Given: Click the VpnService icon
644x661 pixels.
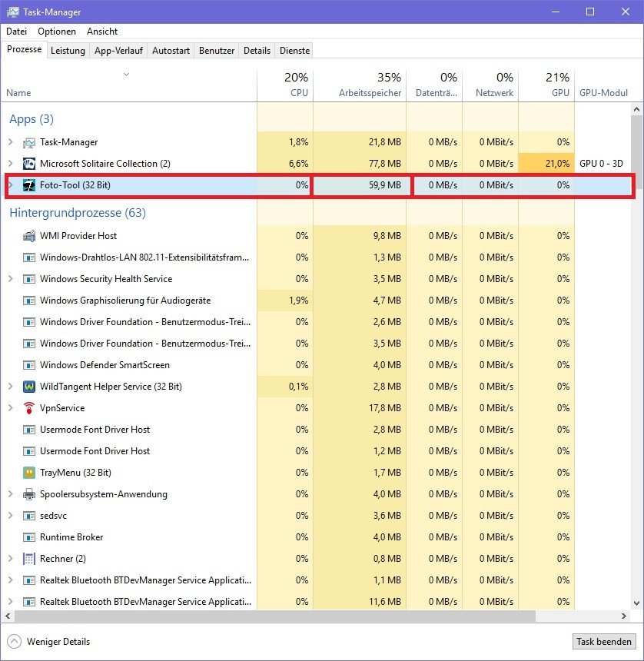Looking at the screenshot, I should [x=28, y=408].
